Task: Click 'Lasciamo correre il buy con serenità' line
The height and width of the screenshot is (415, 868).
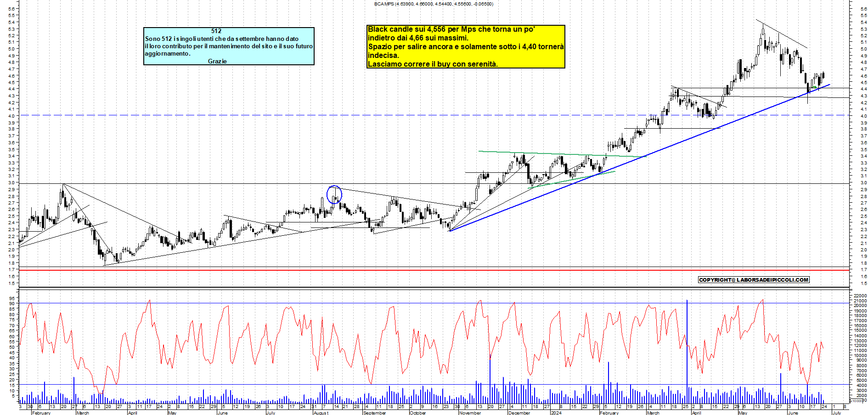Action: [x=433, y=64]
